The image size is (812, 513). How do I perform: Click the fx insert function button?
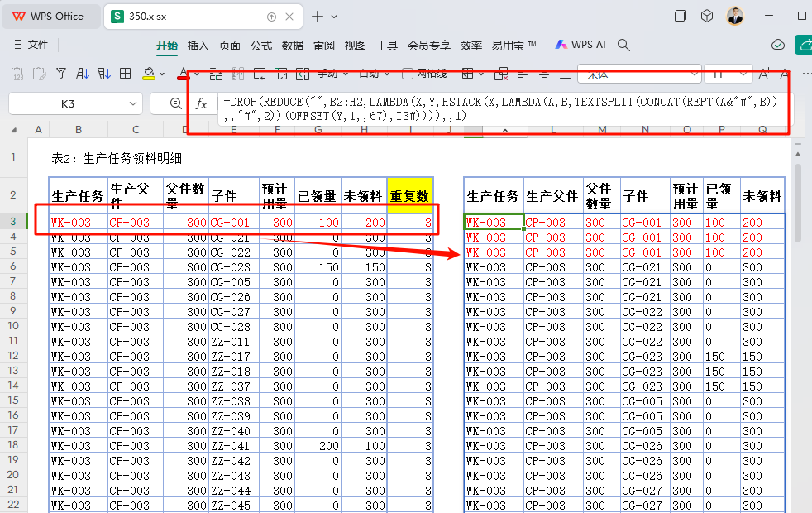[201, 103]
